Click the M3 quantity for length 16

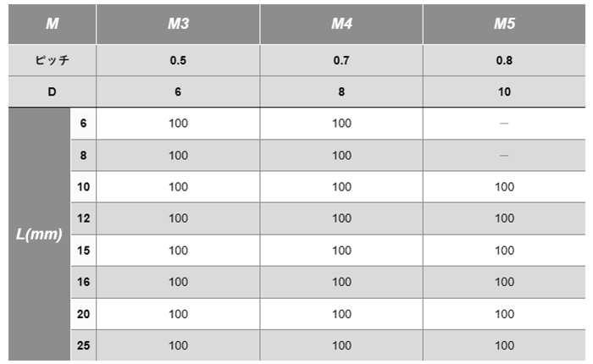(178, 282)
